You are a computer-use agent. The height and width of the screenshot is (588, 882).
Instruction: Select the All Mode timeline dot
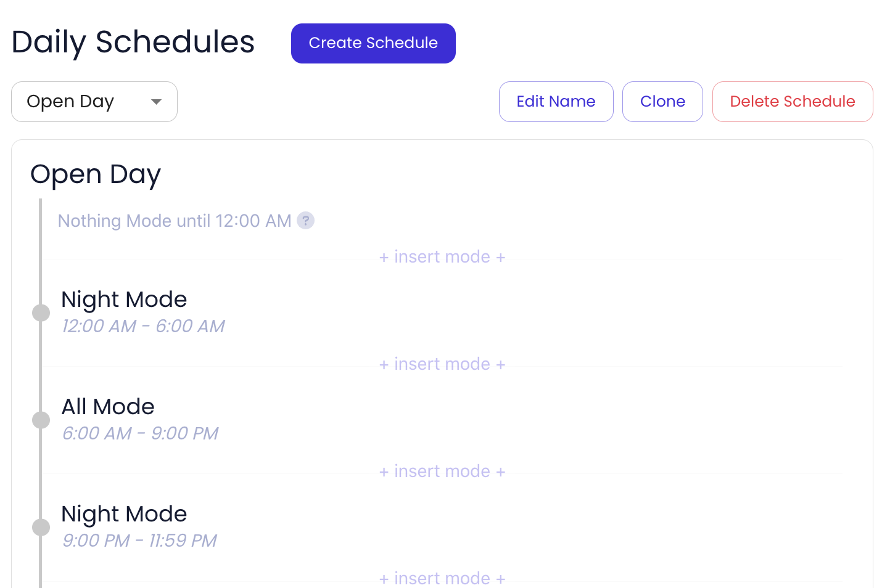(x=41, y=420)
